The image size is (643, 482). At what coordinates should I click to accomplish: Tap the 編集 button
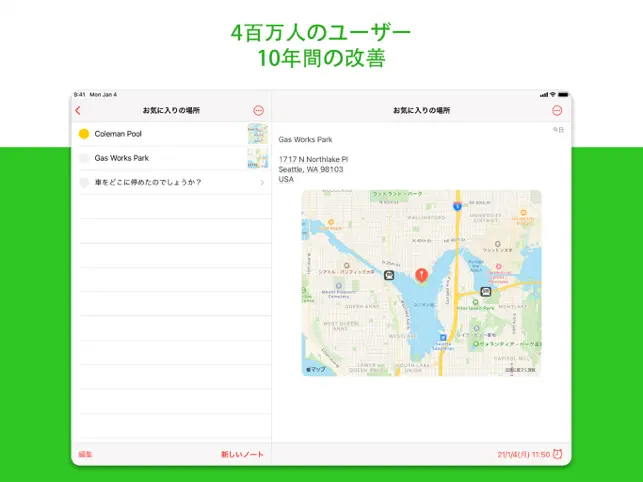point(85,454)
